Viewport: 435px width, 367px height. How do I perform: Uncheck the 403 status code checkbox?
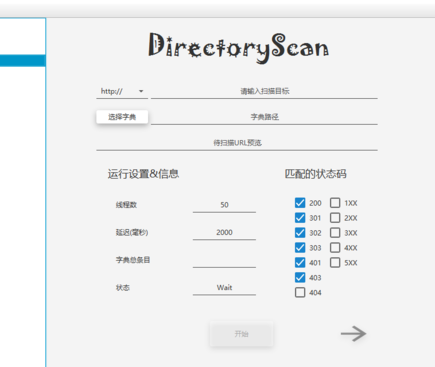[300, 277]
